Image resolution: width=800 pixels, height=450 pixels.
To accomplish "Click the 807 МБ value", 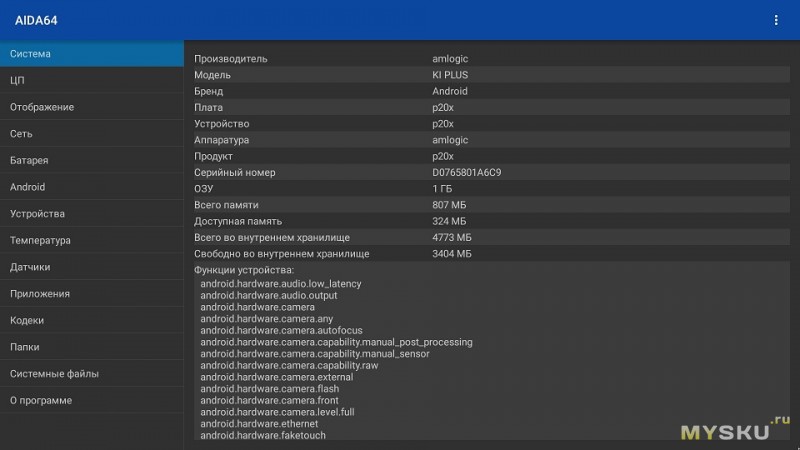I will click(x=449, y=205).
